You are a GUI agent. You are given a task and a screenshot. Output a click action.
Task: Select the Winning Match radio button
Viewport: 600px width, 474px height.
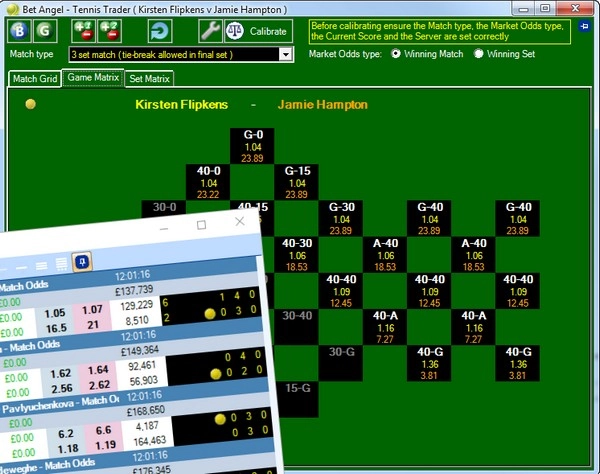(x=396, y=54)
